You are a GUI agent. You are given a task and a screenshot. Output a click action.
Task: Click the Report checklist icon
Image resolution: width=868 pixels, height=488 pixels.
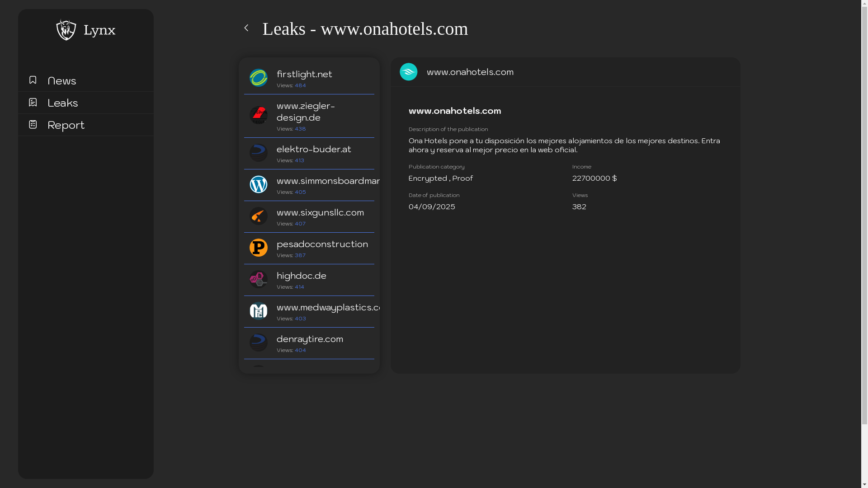pos(33,124)
